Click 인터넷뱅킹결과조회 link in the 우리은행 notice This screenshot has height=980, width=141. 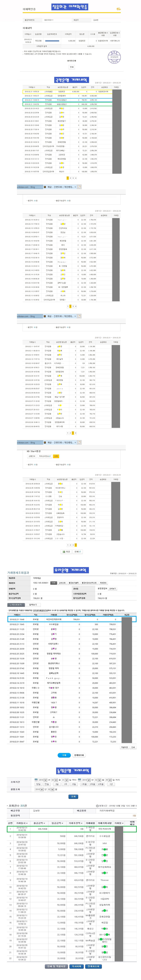[x=40, y=610]
